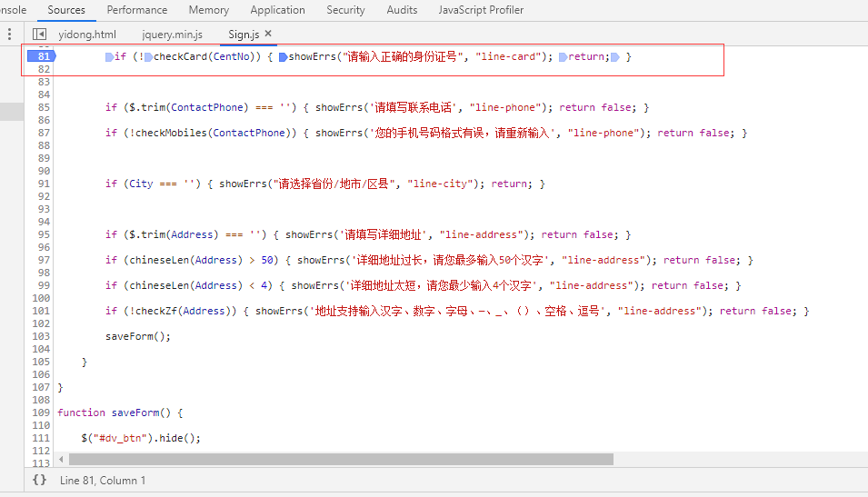Click line number 101 in the gutter

41,311
